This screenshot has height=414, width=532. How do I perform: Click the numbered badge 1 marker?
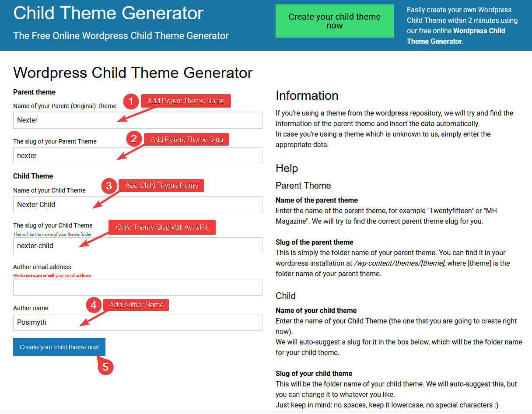click(131, 101)
